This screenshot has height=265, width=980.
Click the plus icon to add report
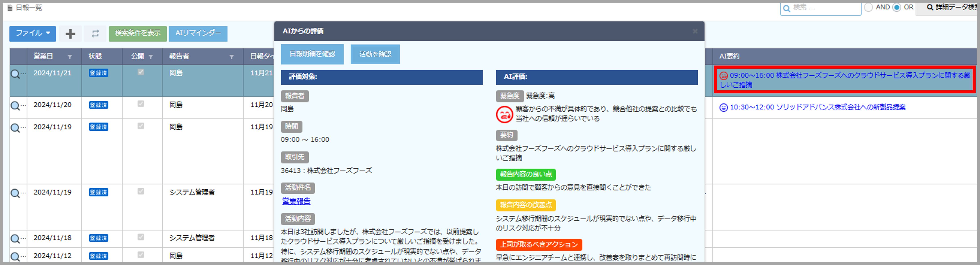[70, 34]
